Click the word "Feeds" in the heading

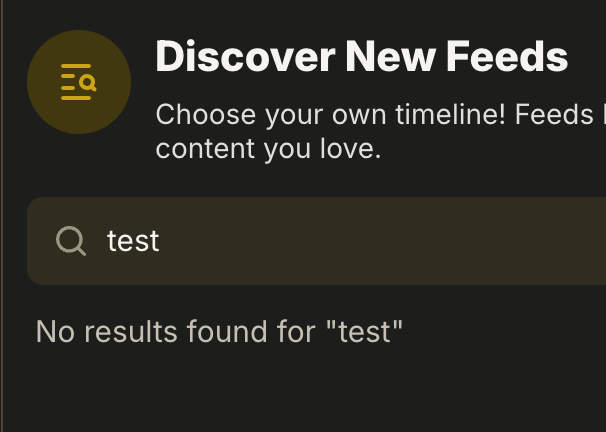tap(507, 57)
